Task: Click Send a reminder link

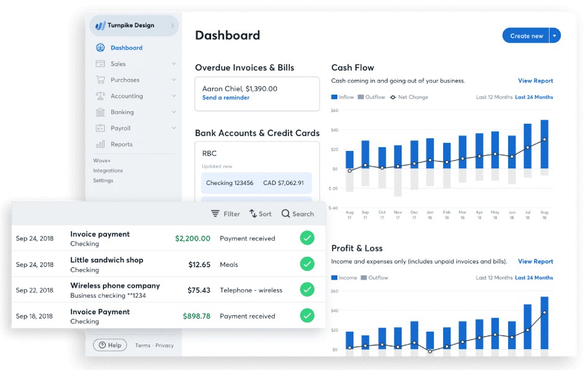Action: (226, 98)
